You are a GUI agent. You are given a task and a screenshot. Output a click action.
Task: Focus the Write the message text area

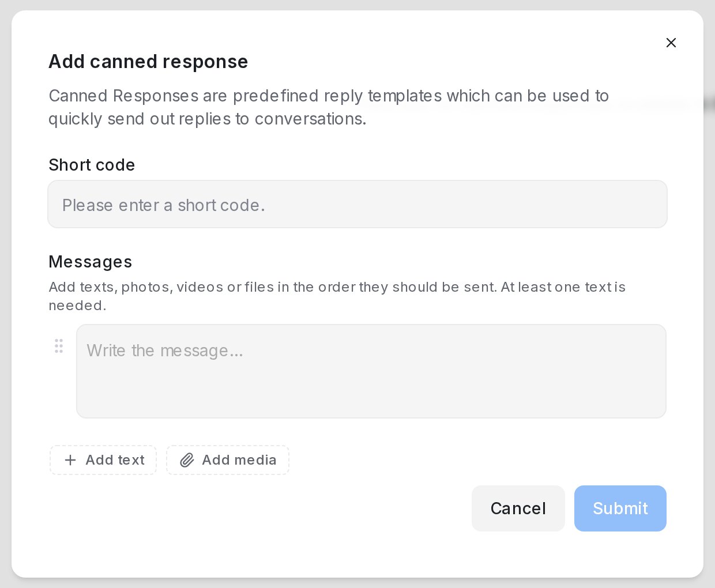371,371
